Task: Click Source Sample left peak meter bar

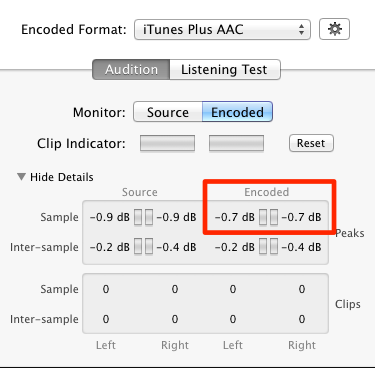Action: [x=138, y=217]
